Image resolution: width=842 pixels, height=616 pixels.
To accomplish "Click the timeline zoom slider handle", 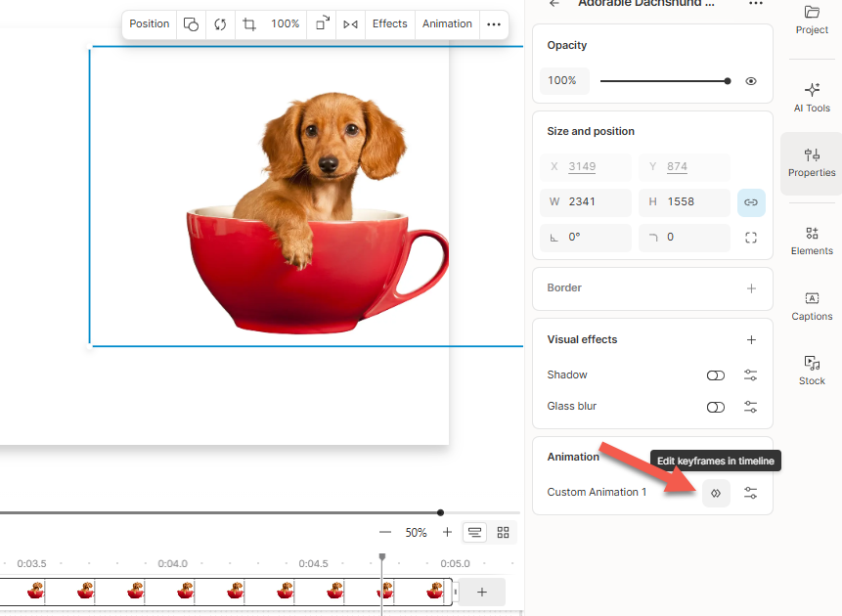I will tap(441, 511).
